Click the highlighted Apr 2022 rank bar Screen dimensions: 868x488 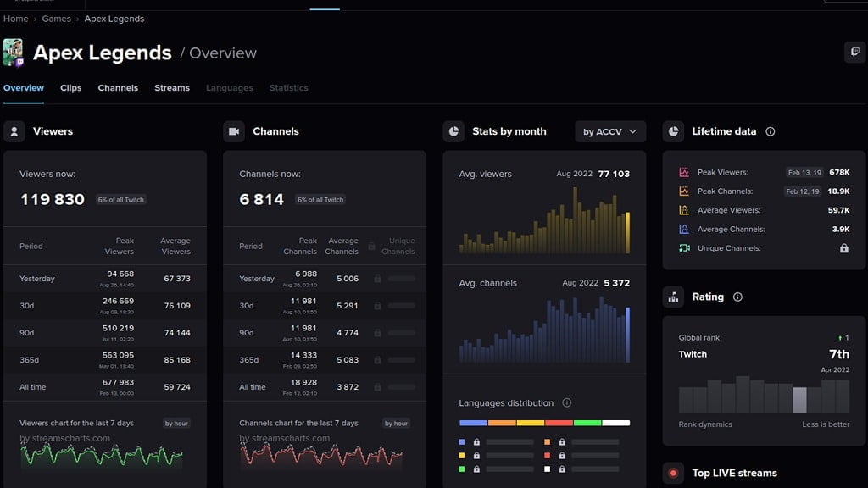tap(800, 400)
